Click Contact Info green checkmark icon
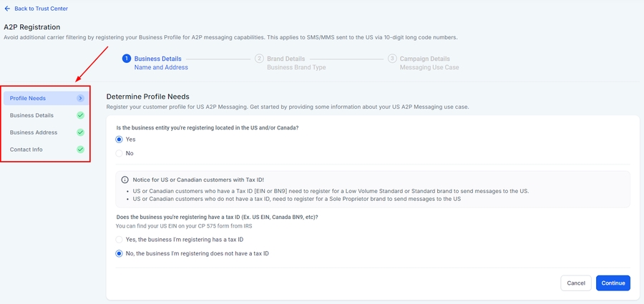The height and width of the screenshot is (304, 644). click(x=81, y=149)
